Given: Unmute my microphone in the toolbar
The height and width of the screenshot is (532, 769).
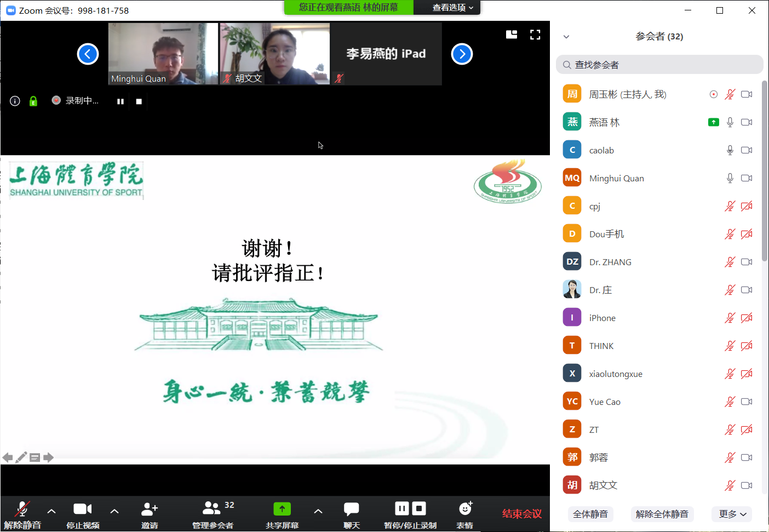Looking at the screenshot, I should point(22,509).
